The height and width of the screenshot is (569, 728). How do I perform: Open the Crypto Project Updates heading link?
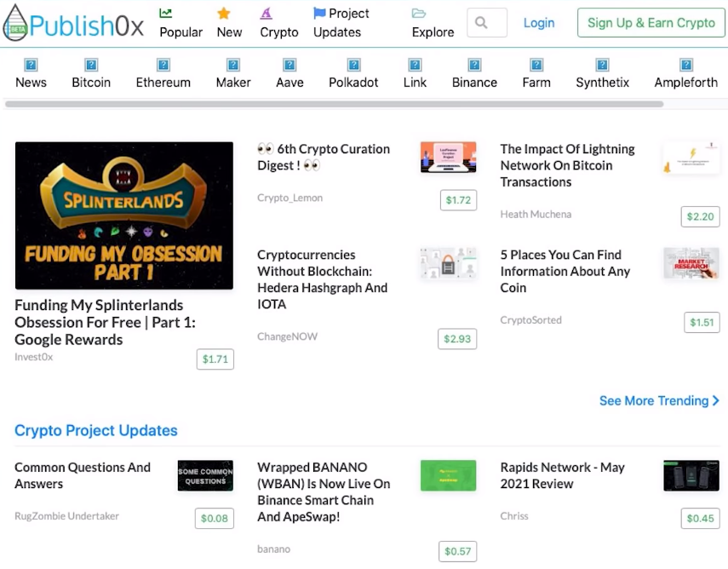coord(96,430)
